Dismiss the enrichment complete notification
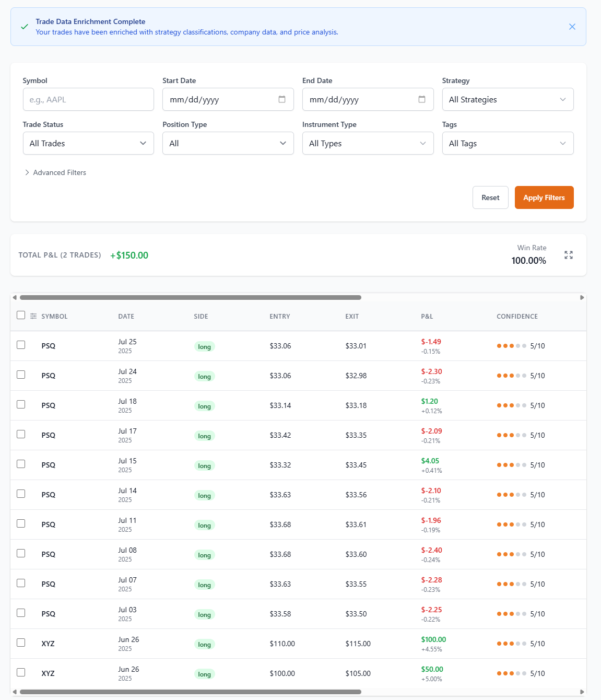This screenshot has width=601, height=700. click(572, 27)
